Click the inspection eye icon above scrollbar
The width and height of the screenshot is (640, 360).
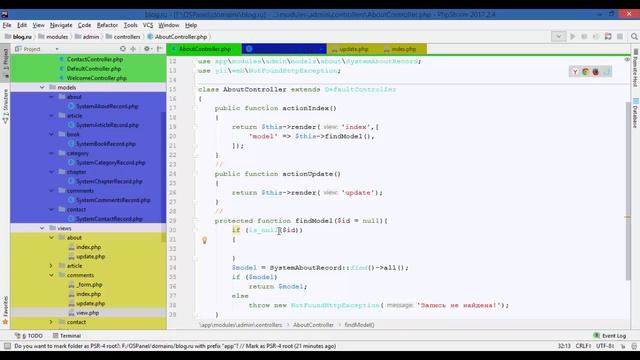(x=627, y=60)
